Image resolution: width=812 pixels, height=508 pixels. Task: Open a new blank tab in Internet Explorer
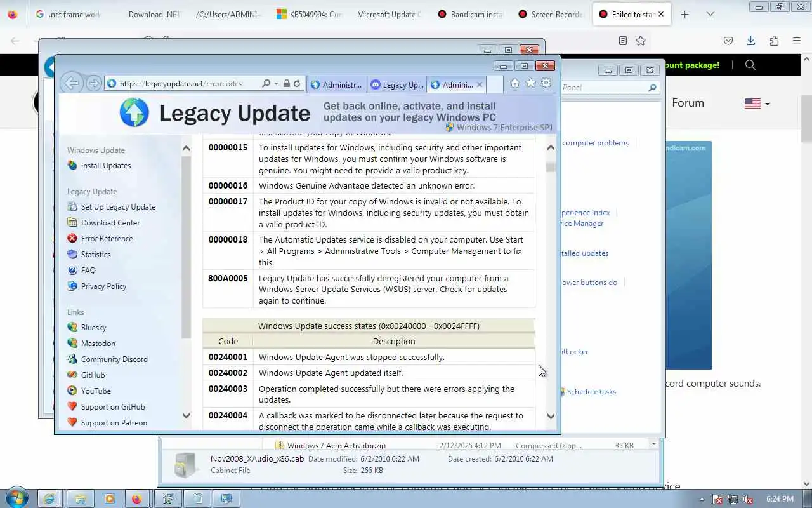pos(495,84)
